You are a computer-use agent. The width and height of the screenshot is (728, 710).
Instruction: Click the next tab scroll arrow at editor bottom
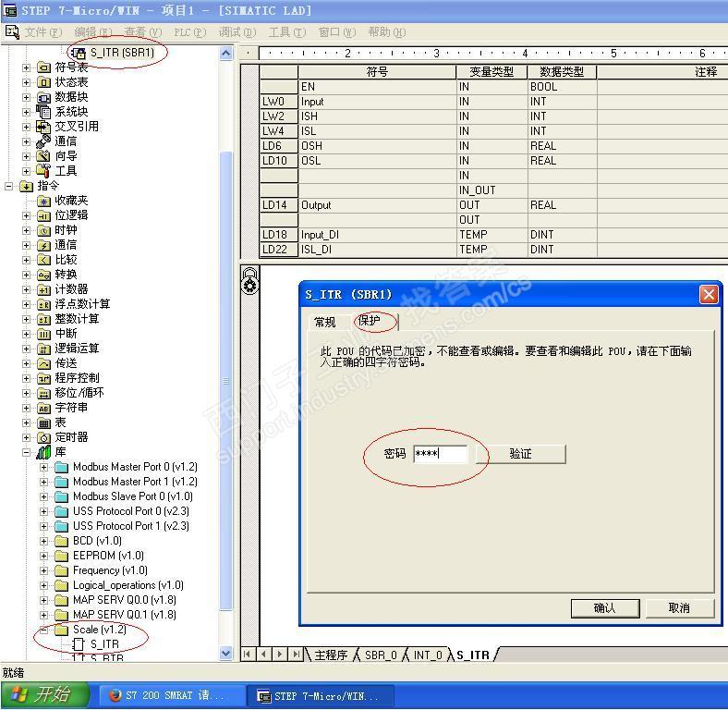[280, 655]
